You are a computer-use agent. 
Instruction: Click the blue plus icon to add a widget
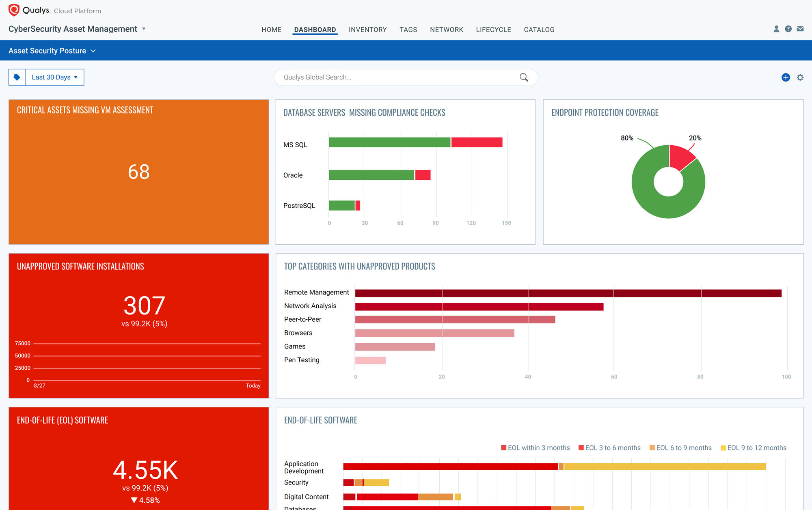click(x=786, y=77)
